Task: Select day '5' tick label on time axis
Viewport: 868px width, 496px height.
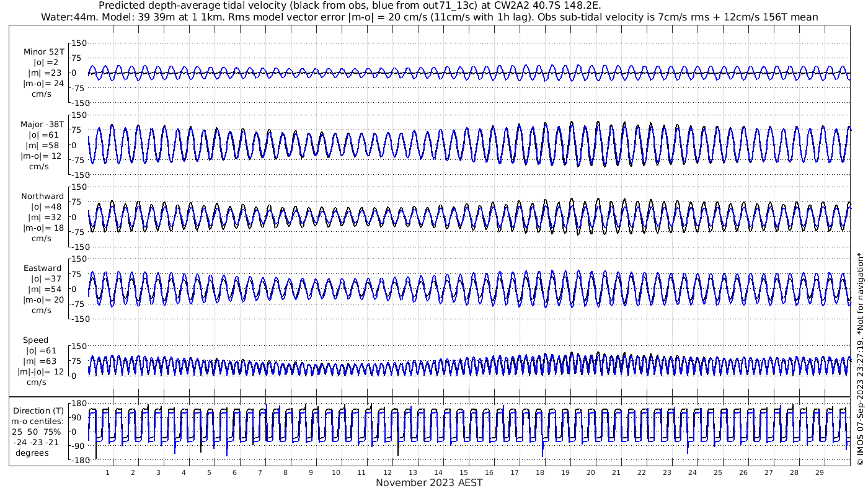Action: 209,472
